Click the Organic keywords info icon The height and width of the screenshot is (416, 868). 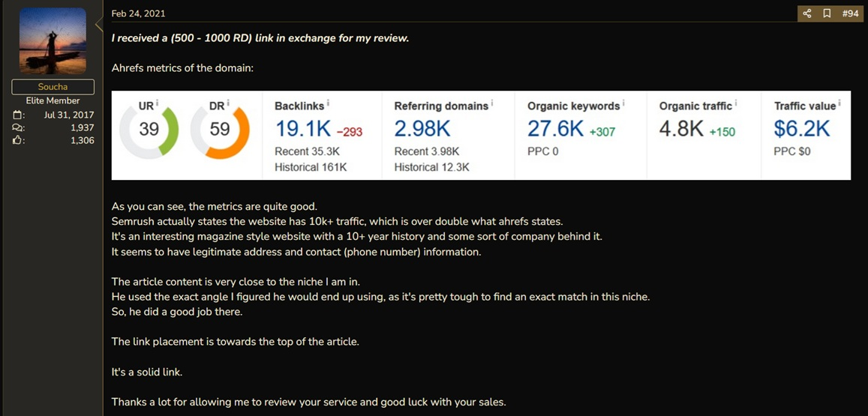pos(623,103)
